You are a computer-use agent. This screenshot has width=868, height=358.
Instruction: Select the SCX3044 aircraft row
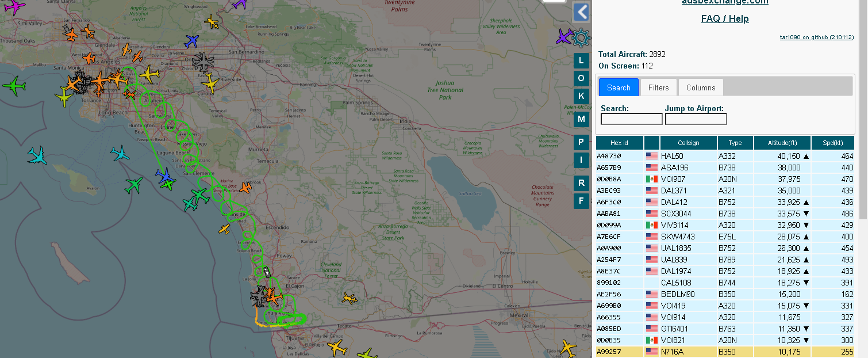tap(725, 214)
